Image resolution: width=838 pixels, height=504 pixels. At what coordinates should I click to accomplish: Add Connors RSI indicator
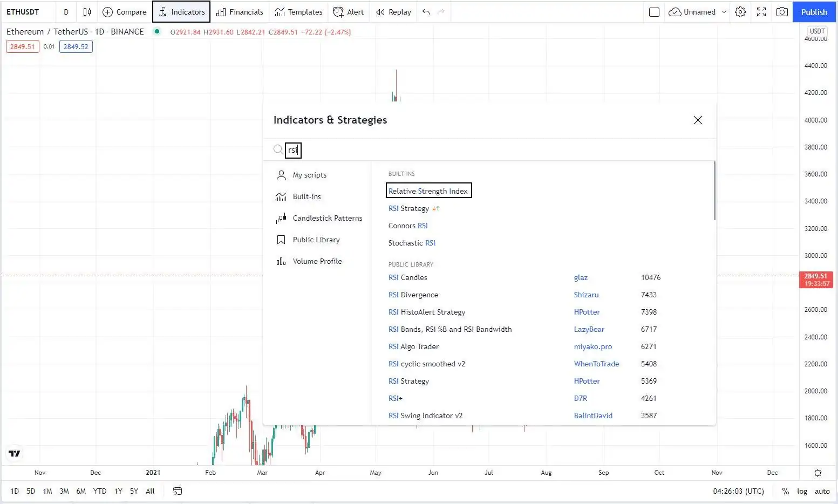[x=408, y=226]
